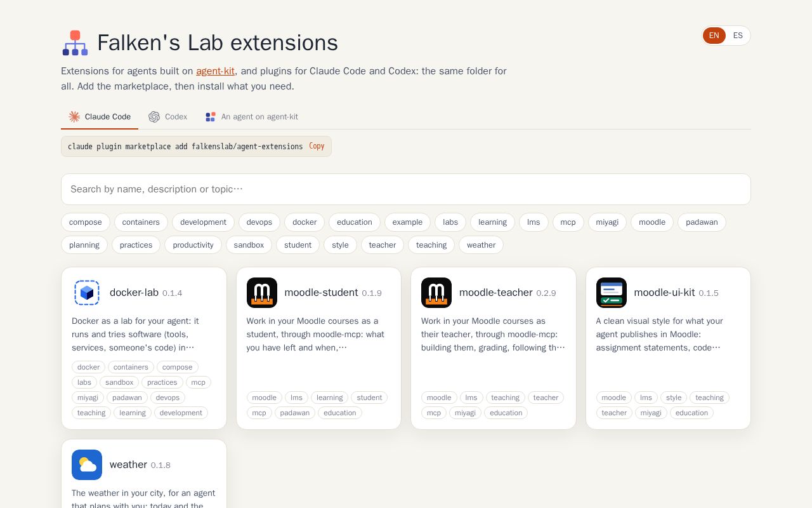Click the moodle-ui-kit card icon

coord(612,293)
